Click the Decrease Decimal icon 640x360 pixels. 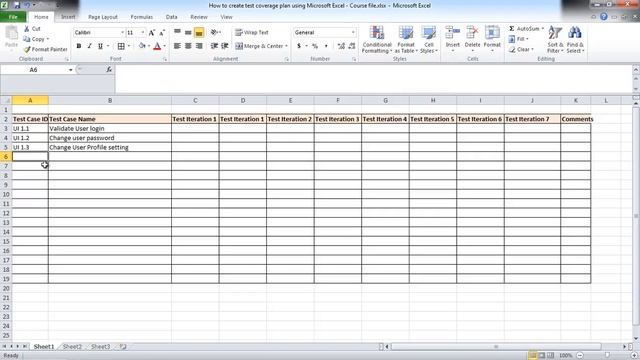pos(352,46)
